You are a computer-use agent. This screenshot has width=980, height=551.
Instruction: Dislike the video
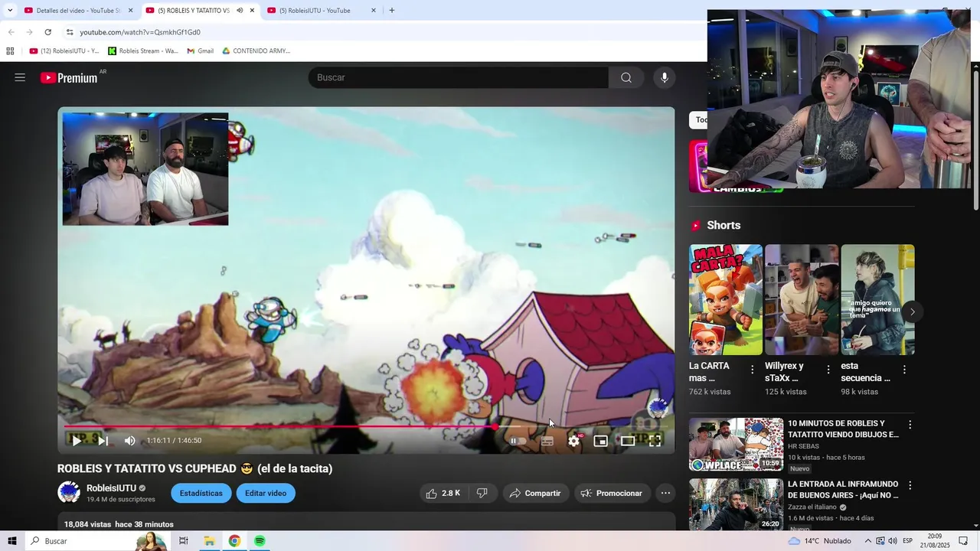click(x=482, y=494)
